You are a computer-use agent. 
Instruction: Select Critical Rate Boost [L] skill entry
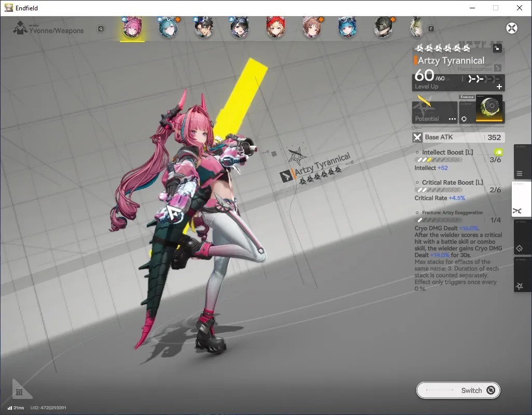click(x=458, y=190)
